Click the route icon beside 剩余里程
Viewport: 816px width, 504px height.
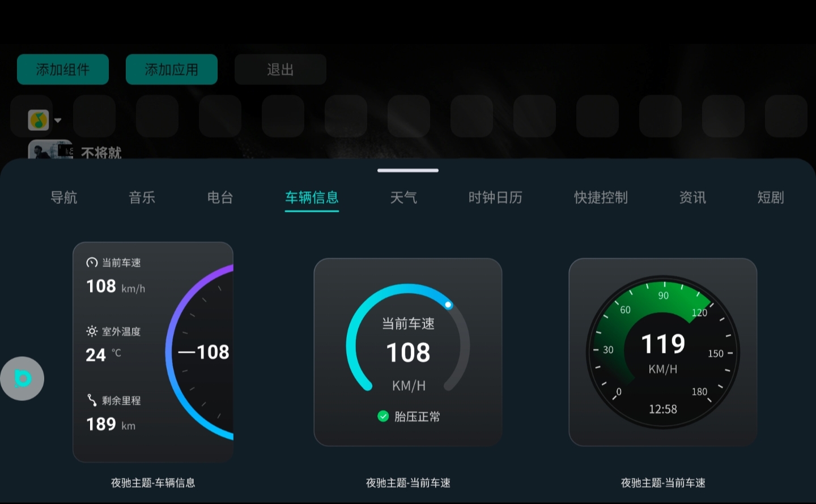click(92, 400)
